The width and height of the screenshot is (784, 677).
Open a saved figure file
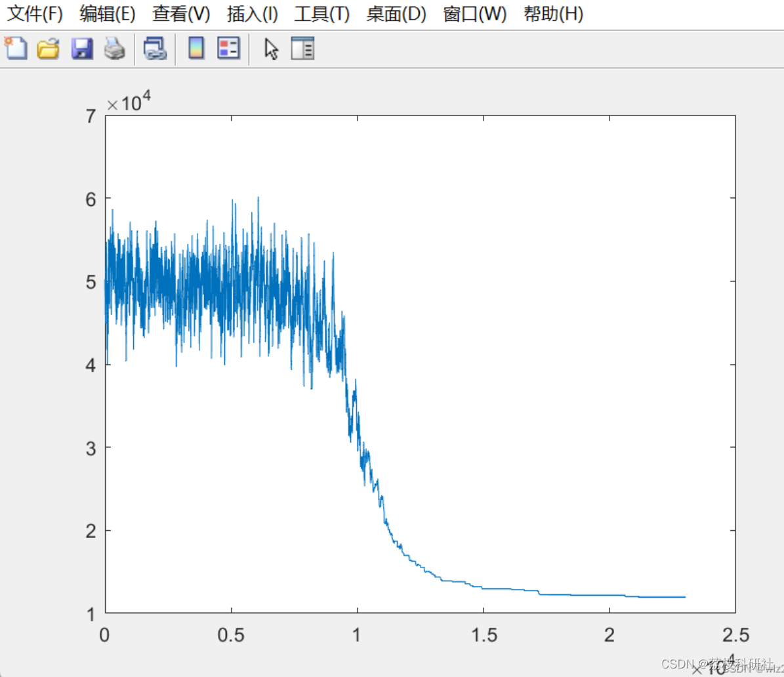tap(48, 48)
